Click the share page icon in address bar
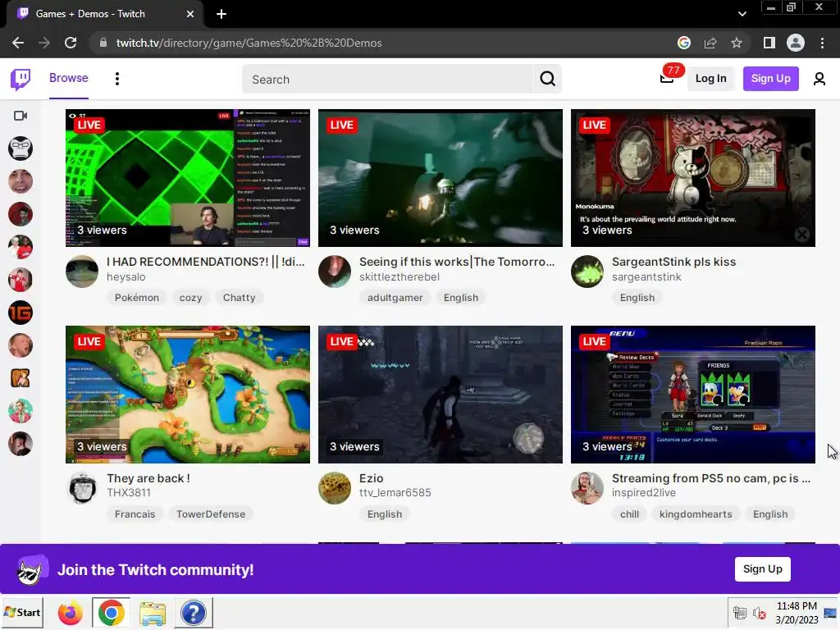 tap(710, 43)
